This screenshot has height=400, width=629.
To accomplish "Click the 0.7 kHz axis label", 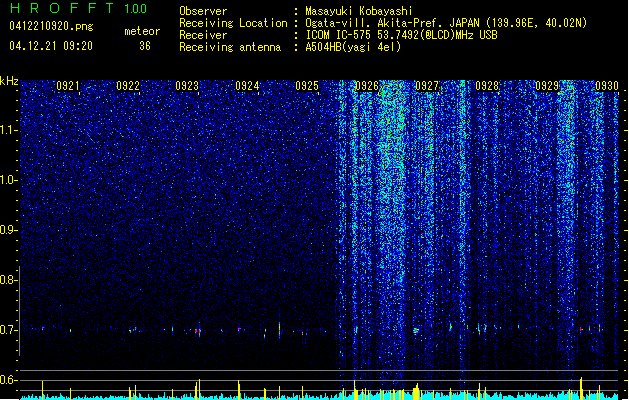I will pos(9,330).
